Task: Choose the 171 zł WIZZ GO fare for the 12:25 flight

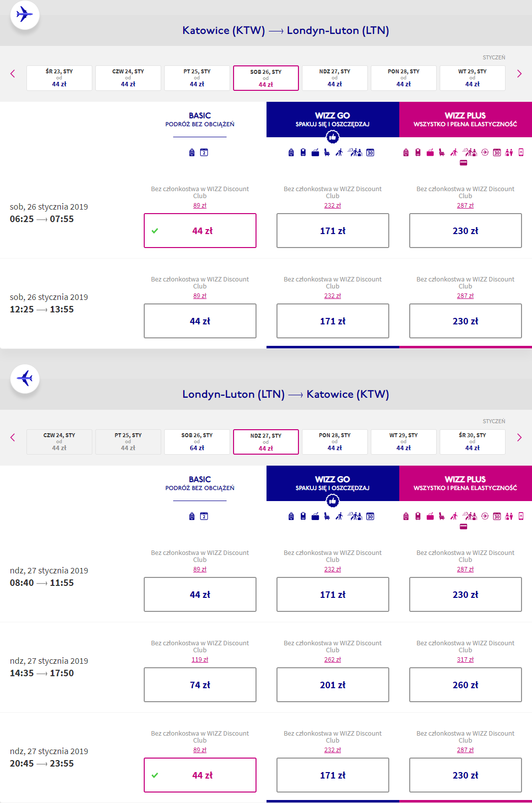Action: click(333, 321)
